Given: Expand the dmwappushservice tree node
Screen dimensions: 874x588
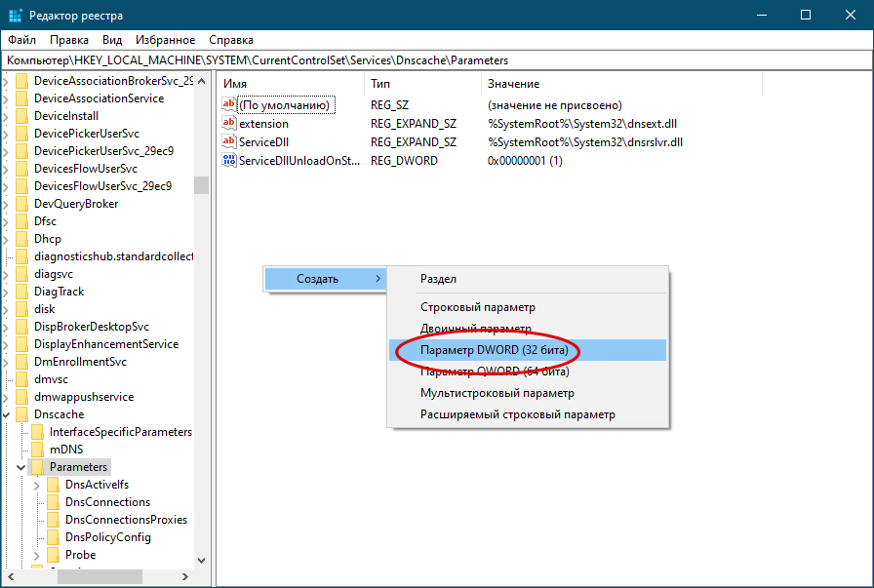Looking at the screenshot, I should point(6,398).
